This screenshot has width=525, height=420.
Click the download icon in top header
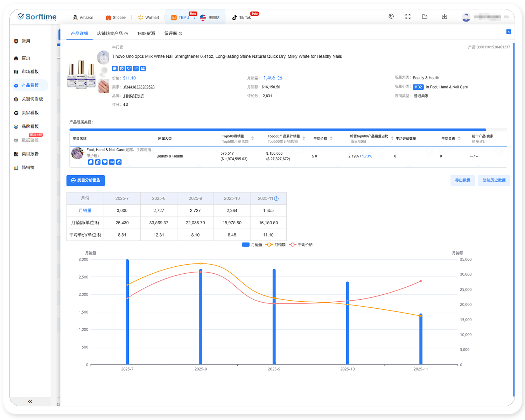[444, 16]
